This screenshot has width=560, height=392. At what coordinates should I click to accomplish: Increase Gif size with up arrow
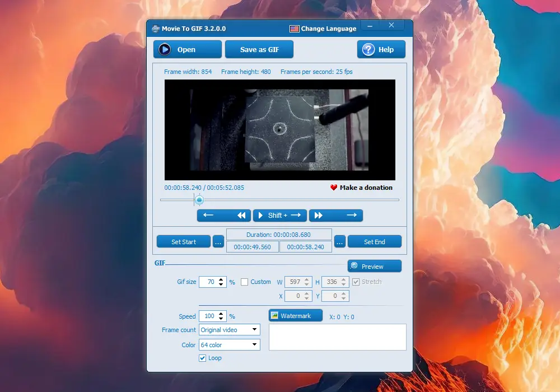pos(221,279)
